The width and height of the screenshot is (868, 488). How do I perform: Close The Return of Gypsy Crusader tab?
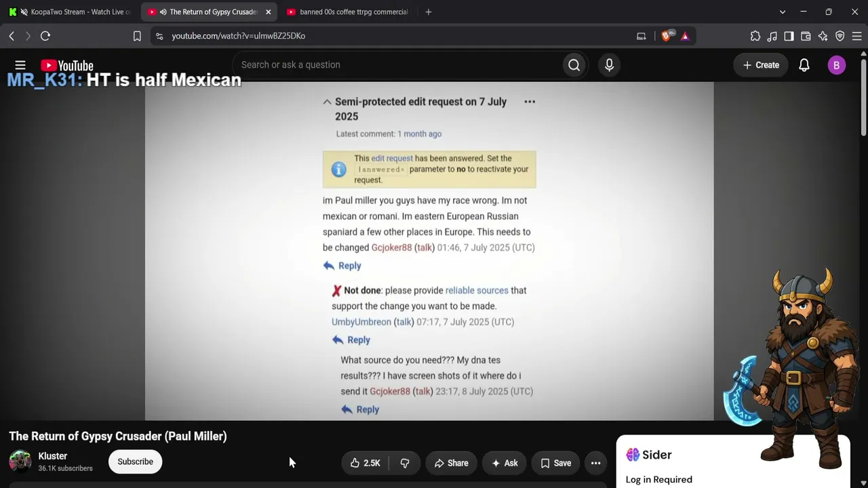pos(268,12)
